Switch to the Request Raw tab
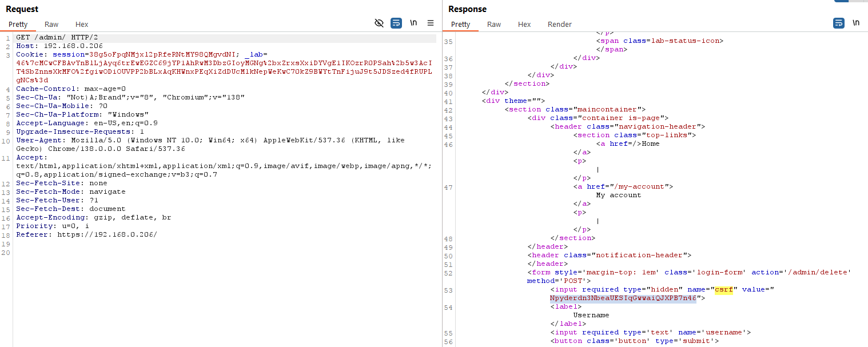Screen dimensions: 868x347 click(x=51, y=25)
